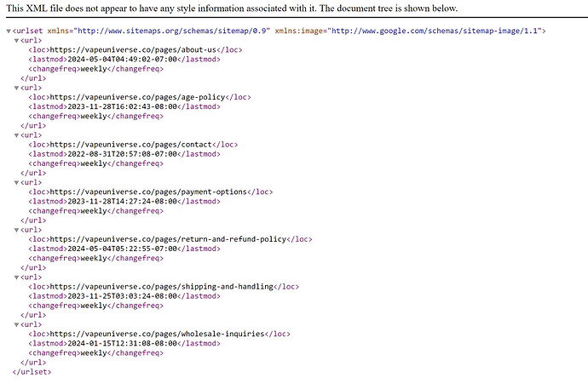Viewport: 588px width, 389px height.
Task: Click the shipping-and-handling URL text
Action: pyautogui.click(x=162, y=286)
